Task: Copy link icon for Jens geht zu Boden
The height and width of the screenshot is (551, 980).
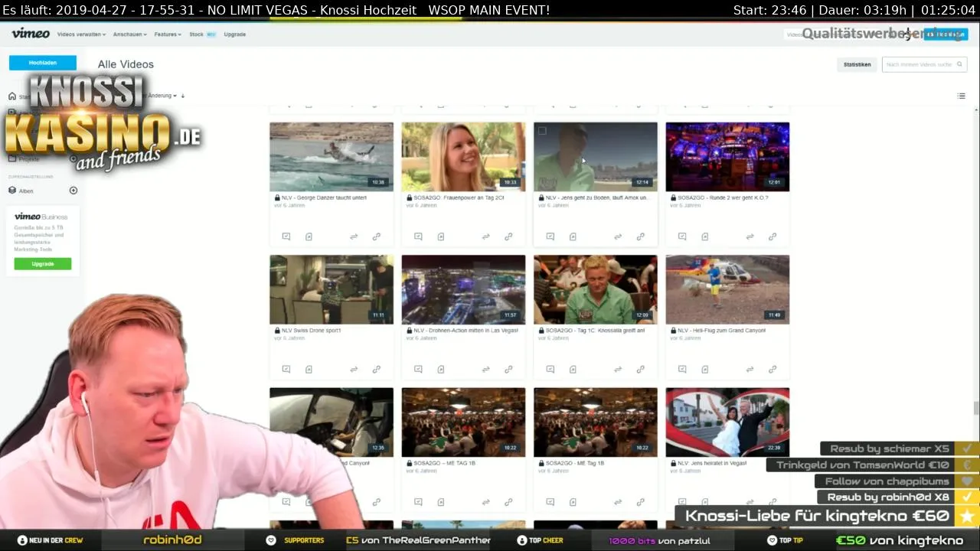Action: coord(641,236)
